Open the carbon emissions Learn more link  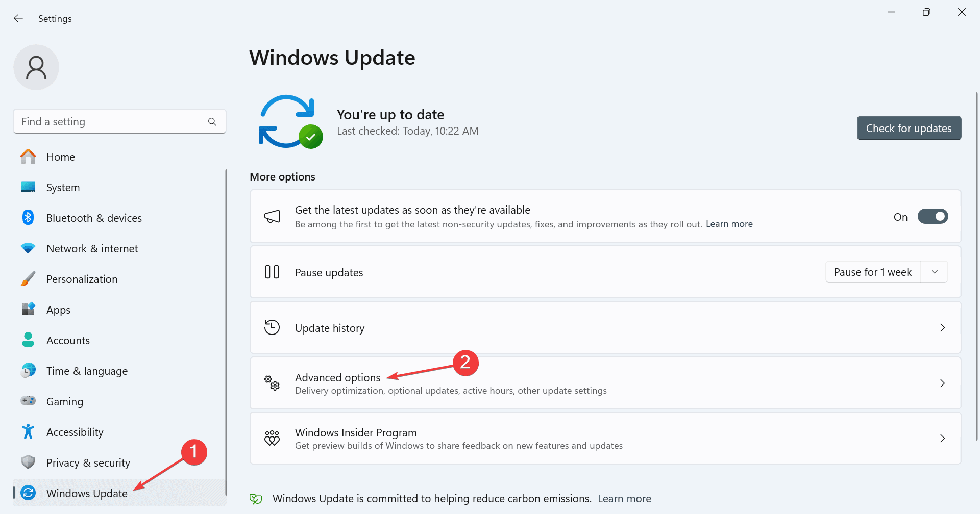pos(624,498)
